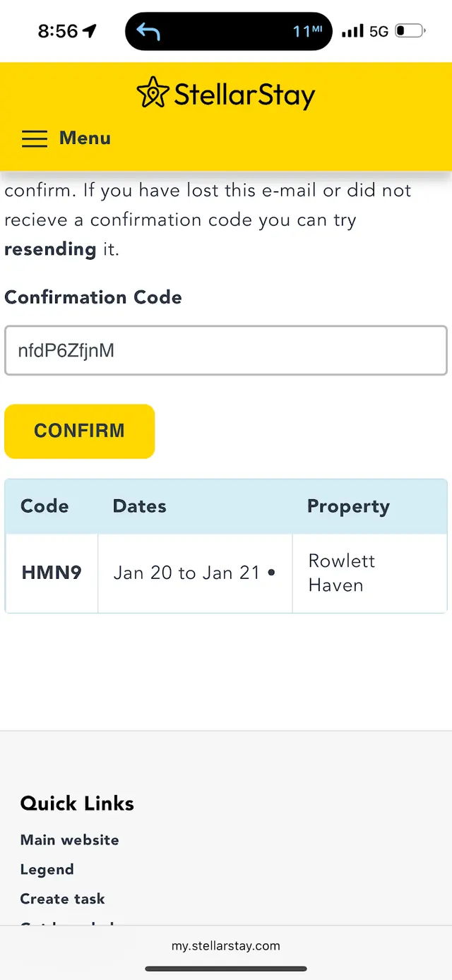Tap the dot after Jan 21

[271, 573]
